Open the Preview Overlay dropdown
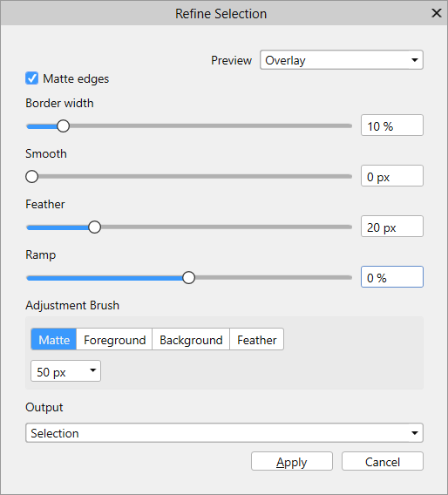The width and height of the screenshot is (448, 495). click(x=342, y=60)
